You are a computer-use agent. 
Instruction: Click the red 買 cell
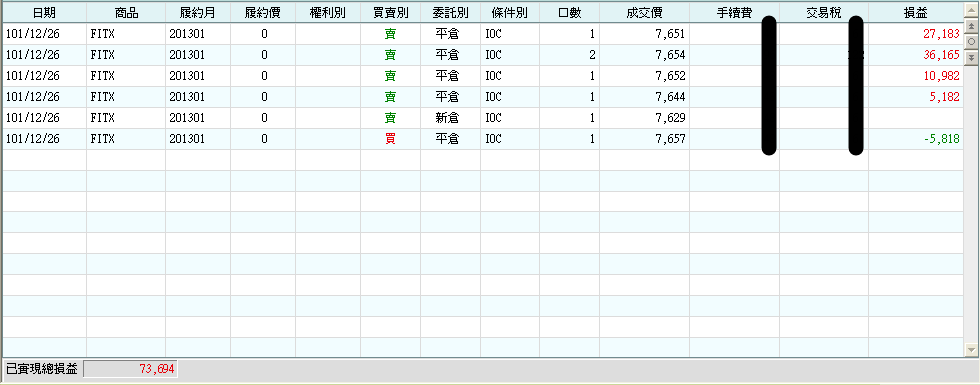tap(390, 139)
